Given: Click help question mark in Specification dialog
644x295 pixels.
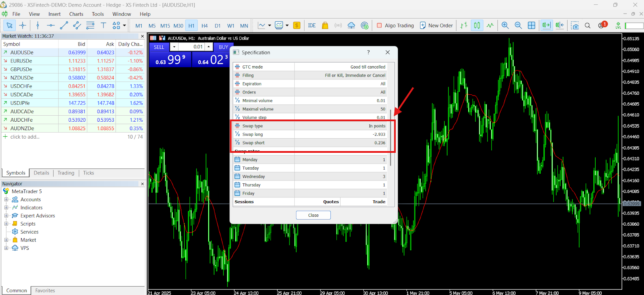Looking at the screenshot, I should point(368,52).
